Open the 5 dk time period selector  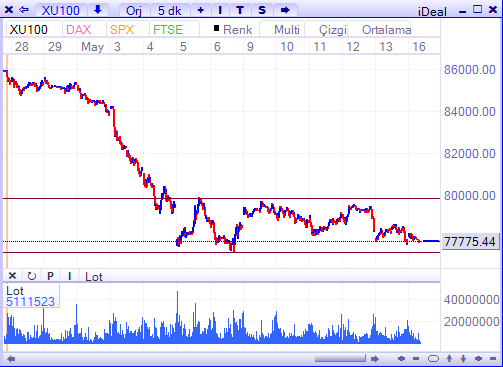[x=170, y=11]
